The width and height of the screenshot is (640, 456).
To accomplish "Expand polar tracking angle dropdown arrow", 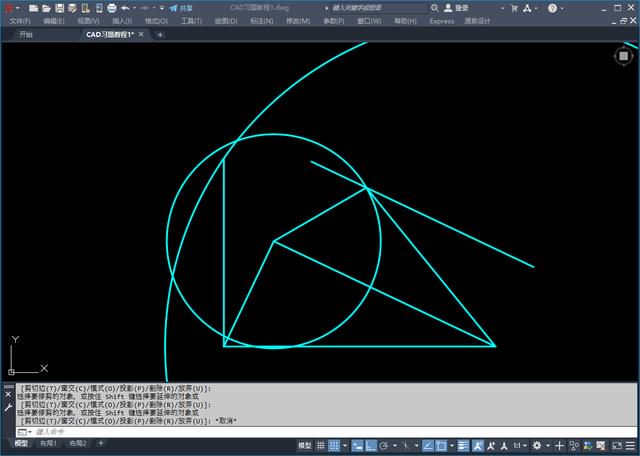I will (x=395, y=446).
